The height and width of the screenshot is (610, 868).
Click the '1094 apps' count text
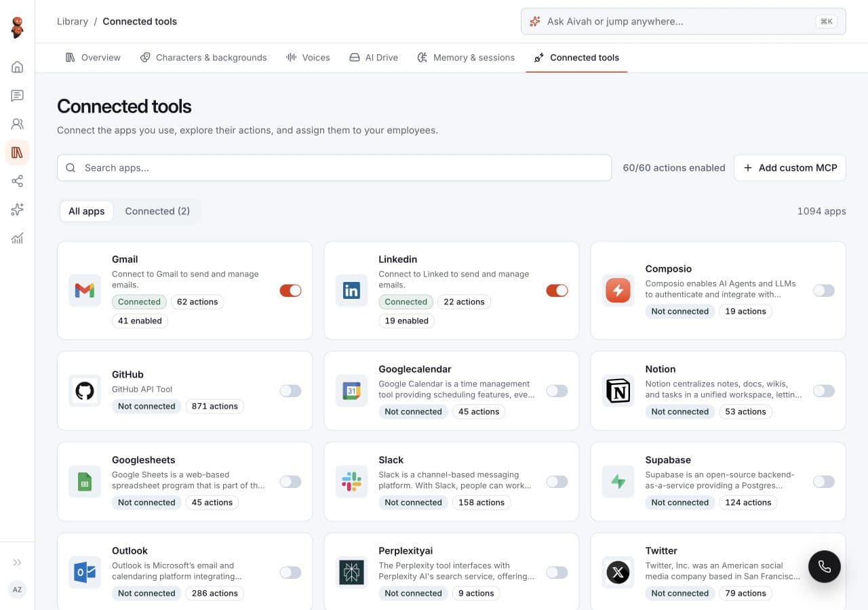822,211
